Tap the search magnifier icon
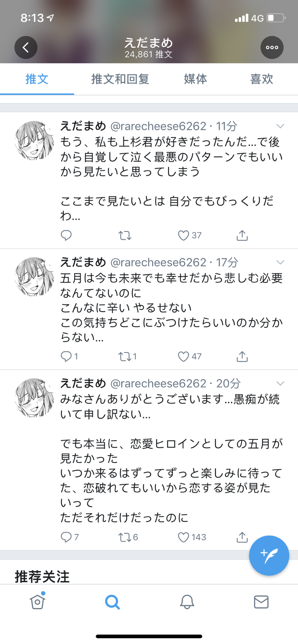 click(x=112, y=602)
